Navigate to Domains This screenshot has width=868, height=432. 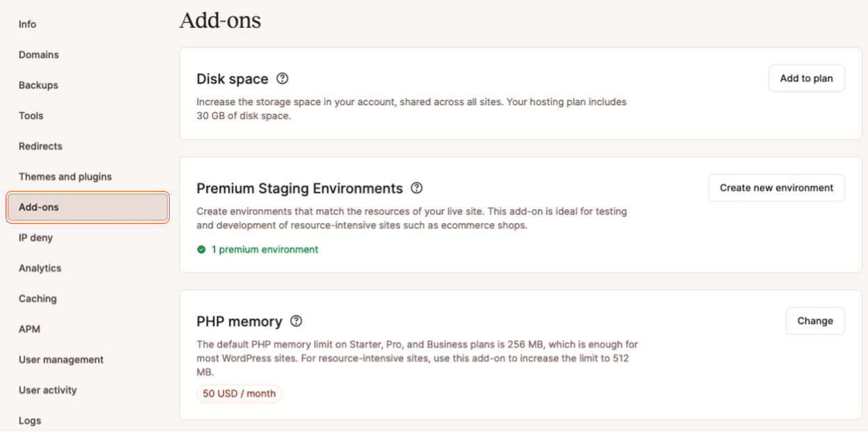coord(38,54)
